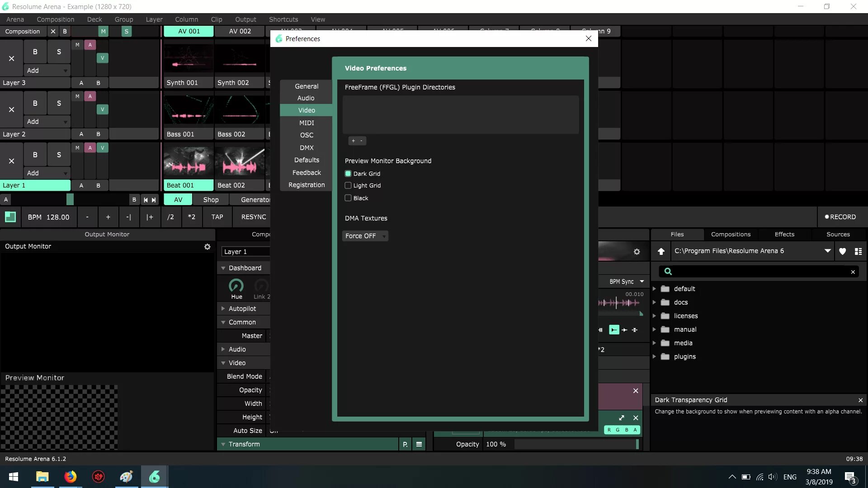Screen dimensions: 868x488
Task: Expand the Autopilot section
Action: click(223, 309)
